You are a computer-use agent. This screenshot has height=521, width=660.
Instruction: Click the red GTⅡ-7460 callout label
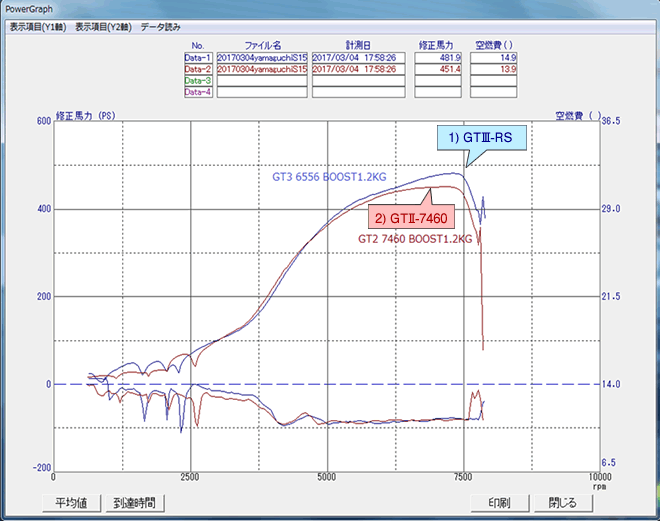415,217
